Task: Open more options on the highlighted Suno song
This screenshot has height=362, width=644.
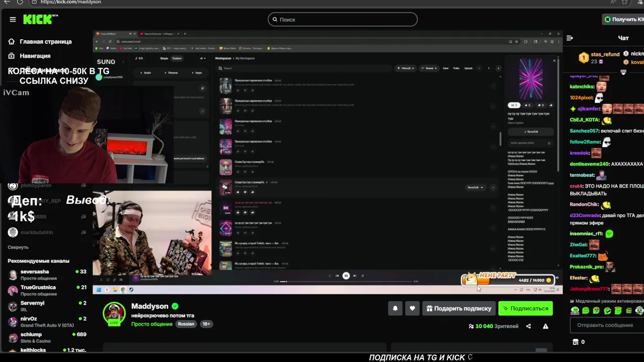Action: coord(493,188)
